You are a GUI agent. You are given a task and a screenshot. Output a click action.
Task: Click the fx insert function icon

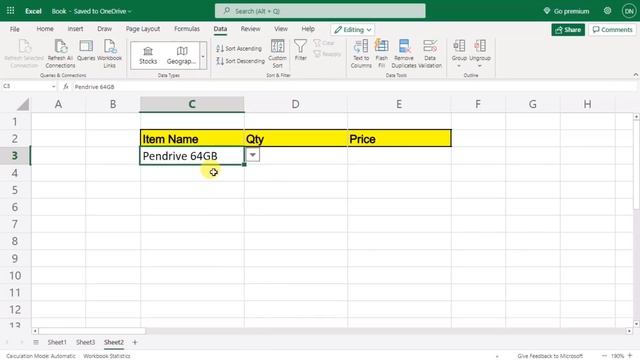point(66,87)
